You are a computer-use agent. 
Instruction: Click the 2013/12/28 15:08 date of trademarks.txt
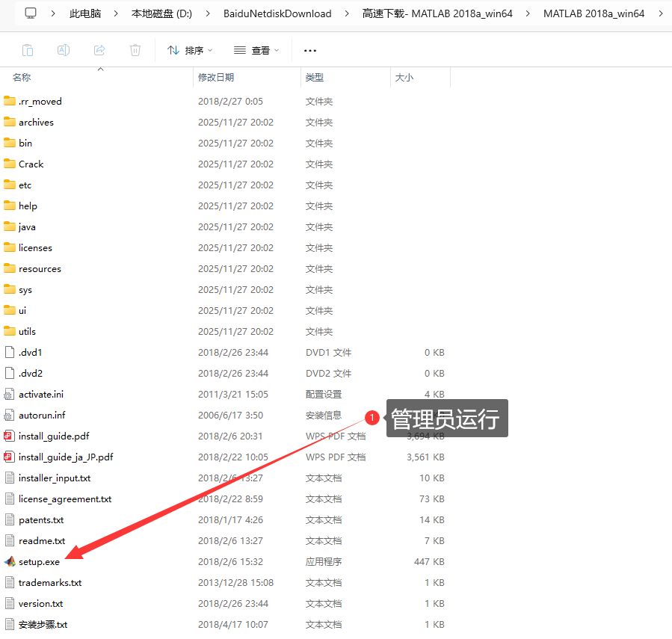pos(235,582)
